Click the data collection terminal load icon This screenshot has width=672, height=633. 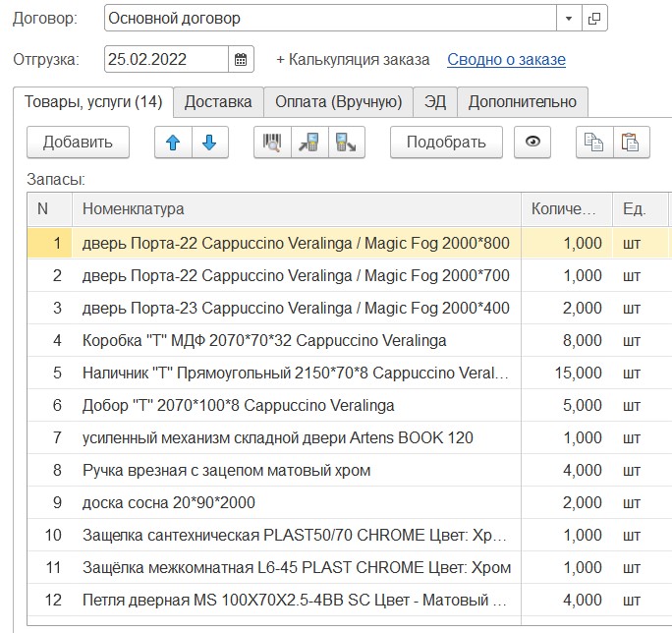click(x=309, y=143)
